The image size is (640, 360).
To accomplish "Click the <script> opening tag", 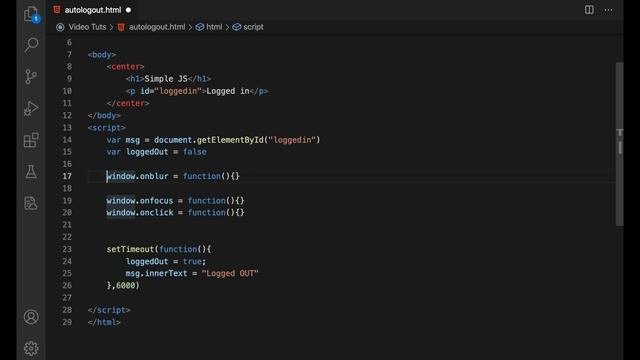I will [107, 128].
